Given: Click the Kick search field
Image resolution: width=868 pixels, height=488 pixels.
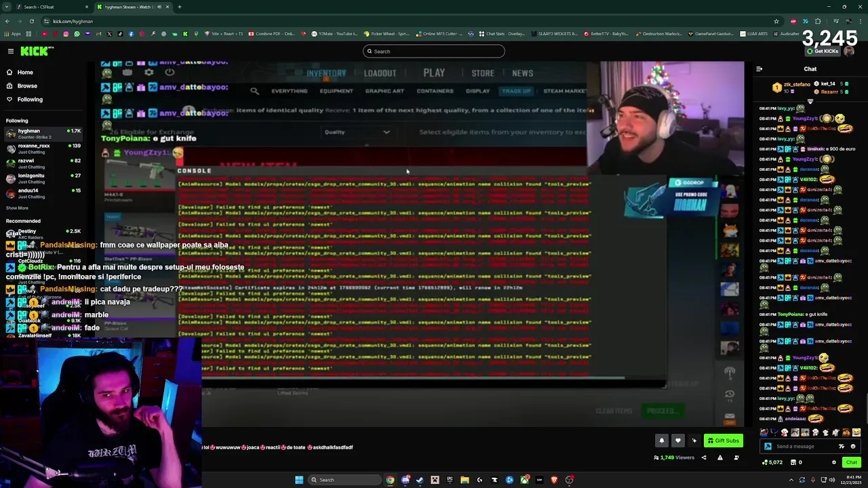Looking at the screenshot, I should click(x=434, y=52).
